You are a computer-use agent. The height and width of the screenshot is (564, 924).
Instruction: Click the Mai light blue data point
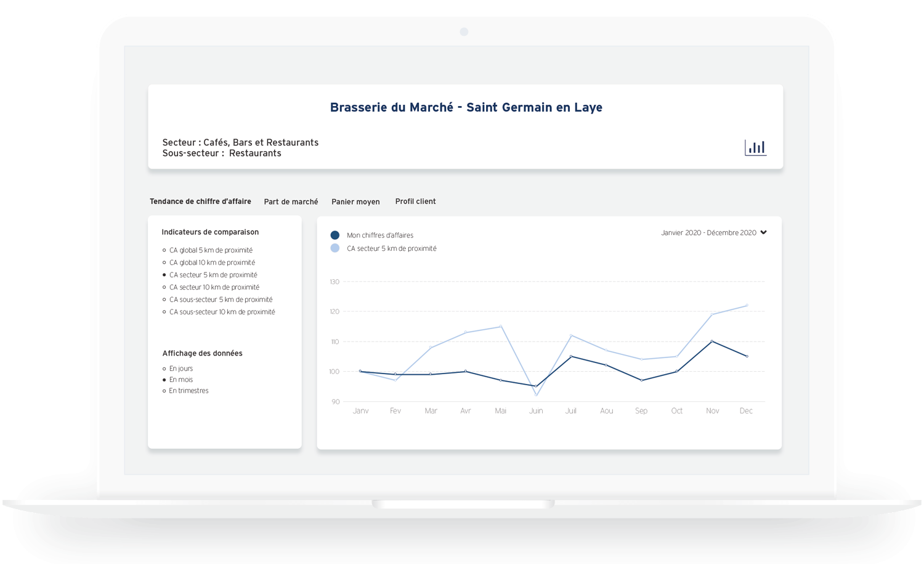[501, 326]
